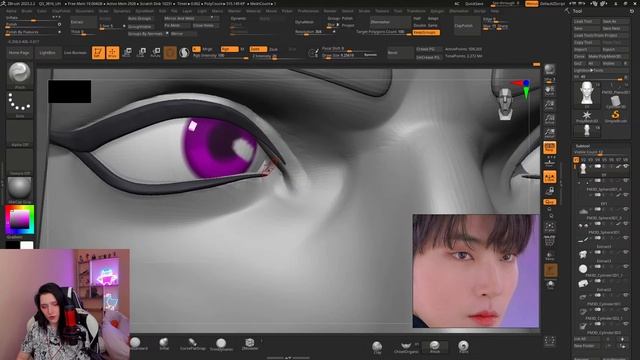Switch to the Rotate transform icon

pos(156,53)
